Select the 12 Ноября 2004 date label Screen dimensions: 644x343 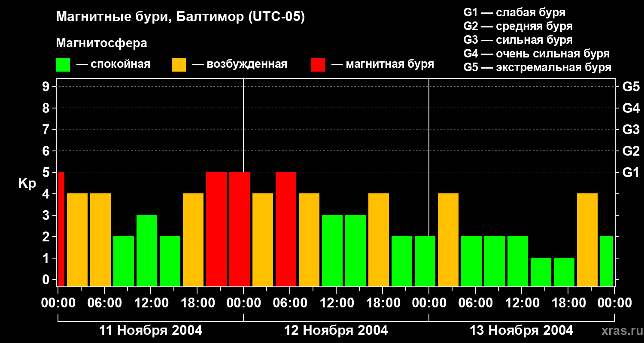[336, 331]
